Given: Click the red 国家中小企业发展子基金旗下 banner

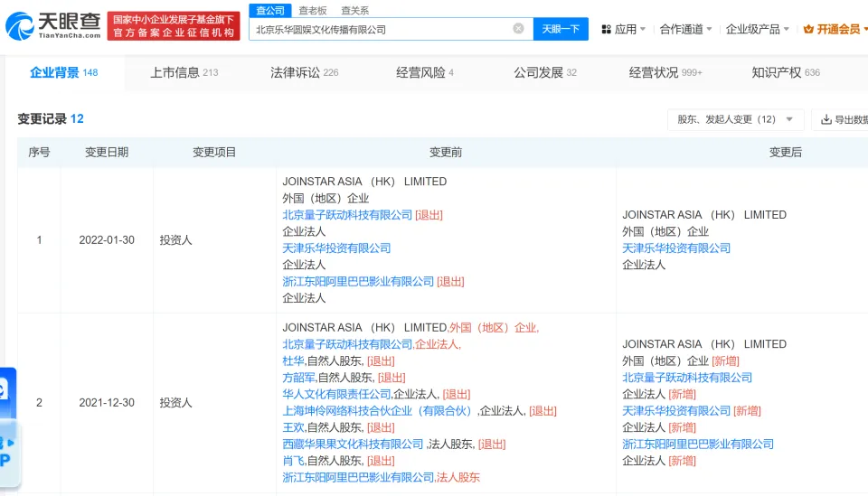Looking at the screenshot, I should point(174,26).
